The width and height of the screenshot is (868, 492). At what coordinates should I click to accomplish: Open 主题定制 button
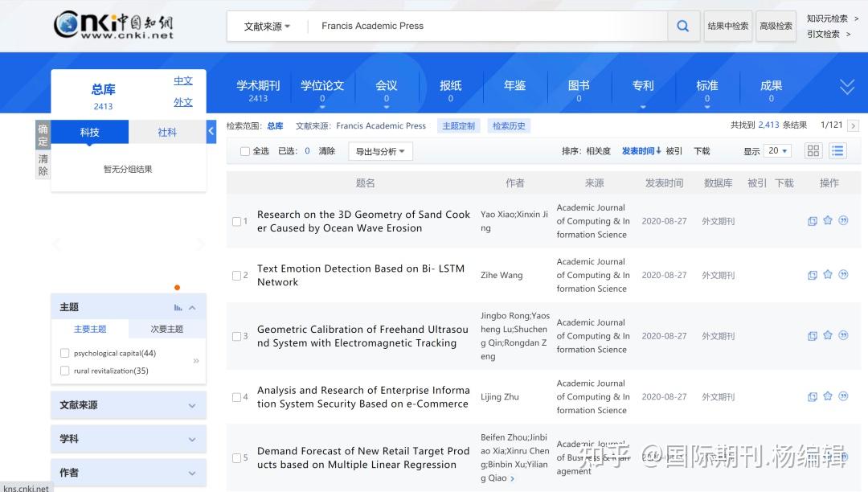459,125
